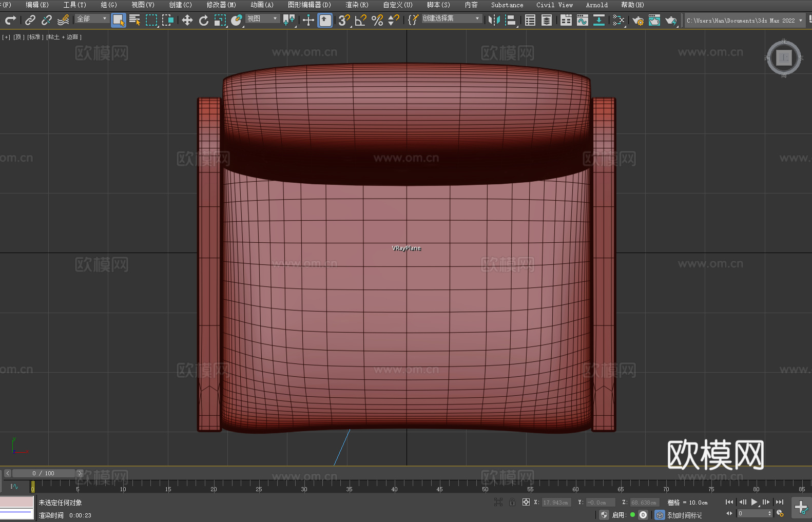Click the Align tool icon
The image size is (812, 522).
[x=511, y=20]
